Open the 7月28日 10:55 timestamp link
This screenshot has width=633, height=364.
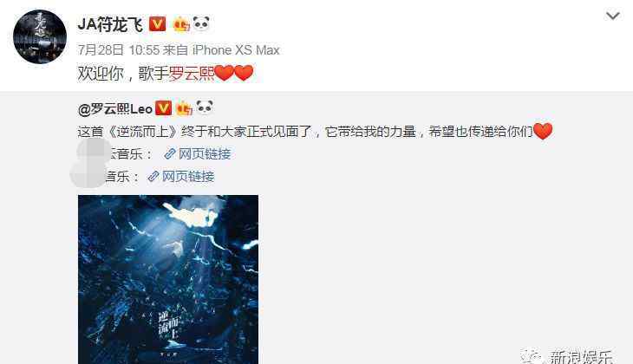pos(119,50)
